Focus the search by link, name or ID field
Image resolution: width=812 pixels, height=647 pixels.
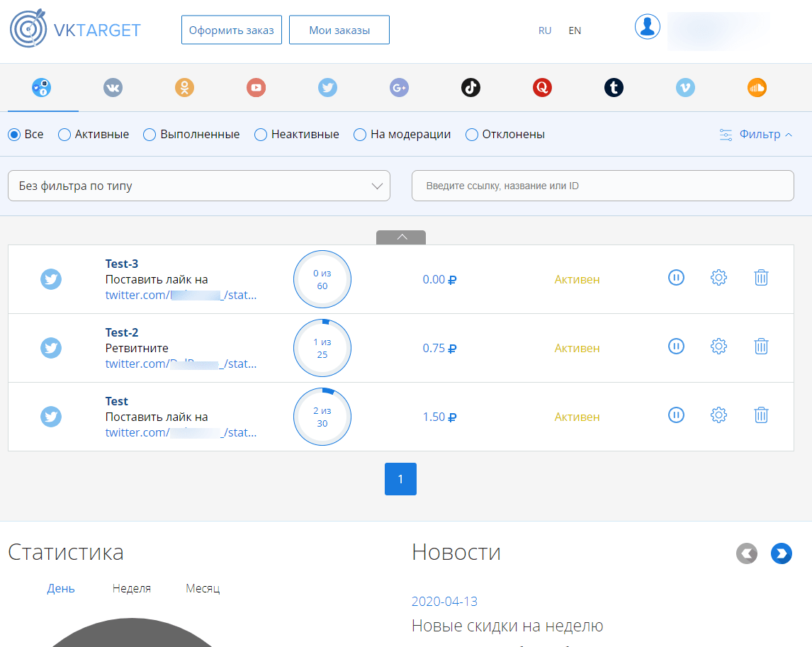(603, 186)
